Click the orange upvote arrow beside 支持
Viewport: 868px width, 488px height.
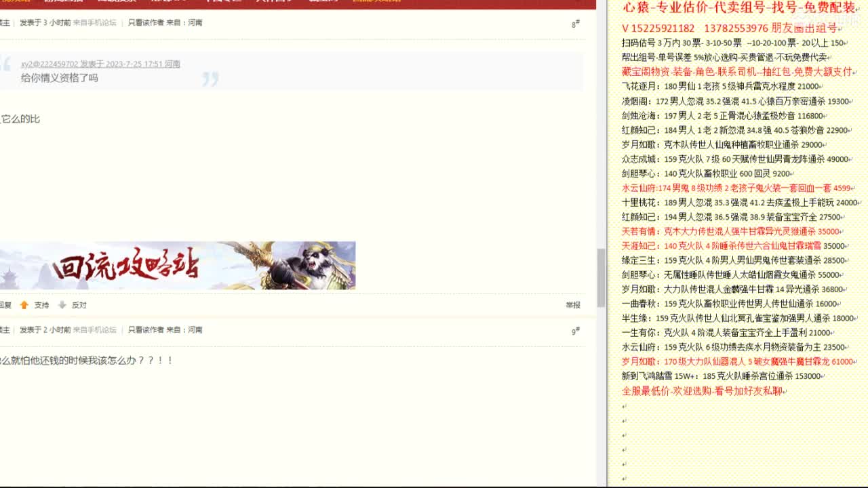[24, 305]
